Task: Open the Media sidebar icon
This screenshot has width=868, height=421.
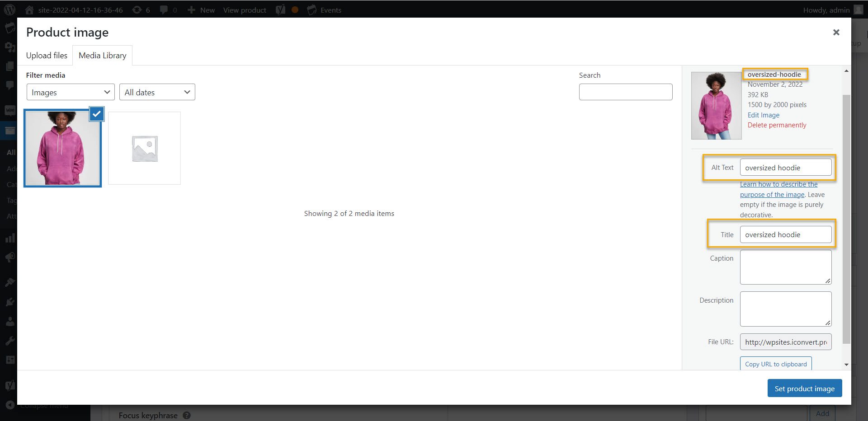Action: tap(9, 47)
